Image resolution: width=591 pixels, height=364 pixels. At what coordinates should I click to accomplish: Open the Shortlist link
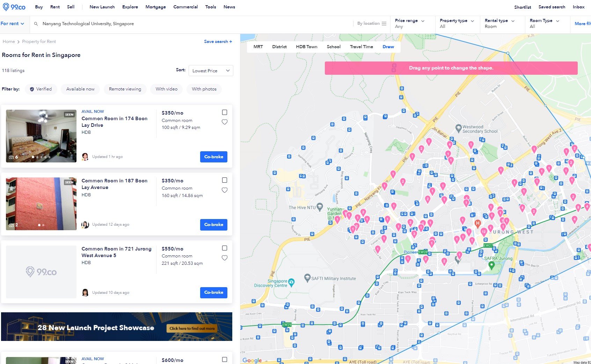[523, 7]
